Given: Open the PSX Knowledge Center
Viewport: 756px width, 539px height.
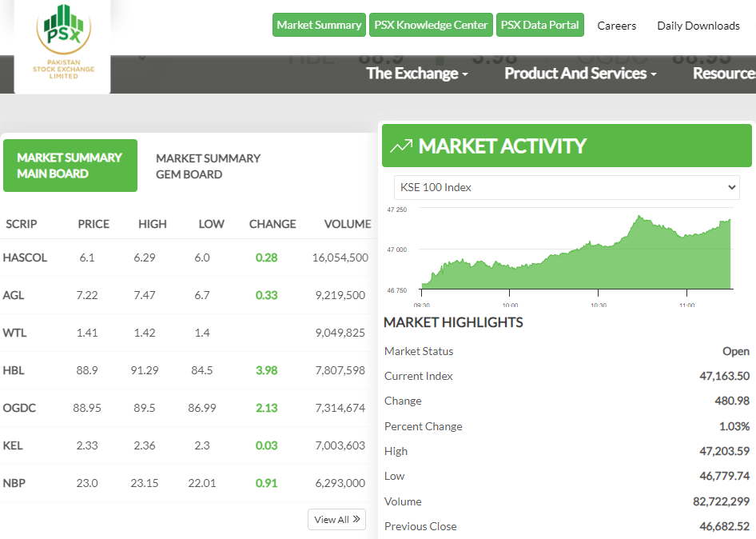Looking at the screenshot, I should click(431, 26).
